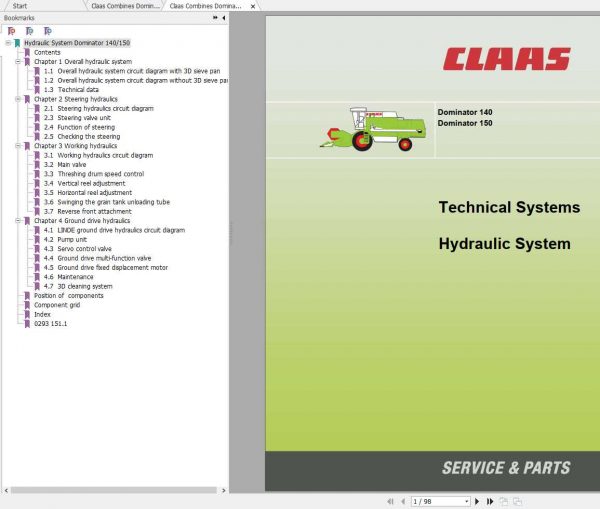Open bookmark 3.4 Vertical reel adjustment

pos(85,183)
